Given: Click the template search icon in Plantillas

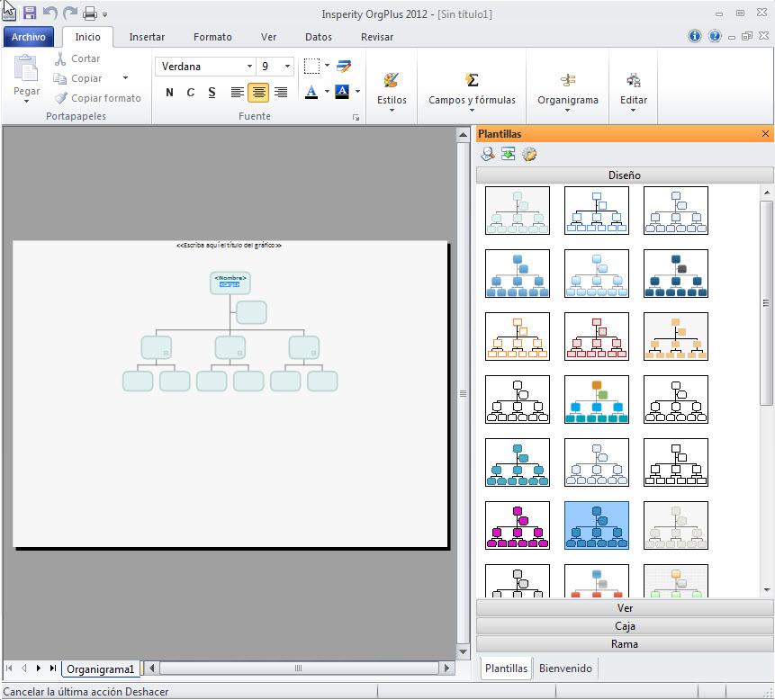Looking at the screenshot, I should click(x=488, y=155).
